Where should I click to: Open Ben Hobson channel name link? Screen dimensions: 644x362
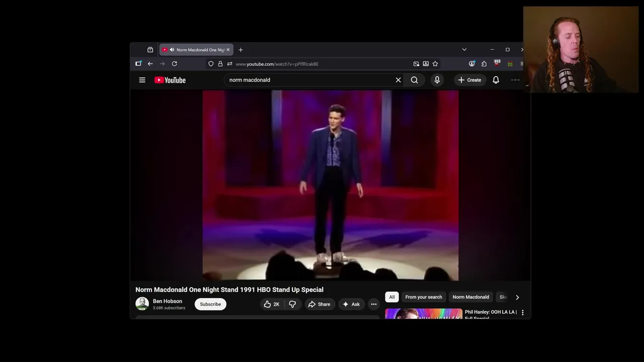click(x=168, y=301)
